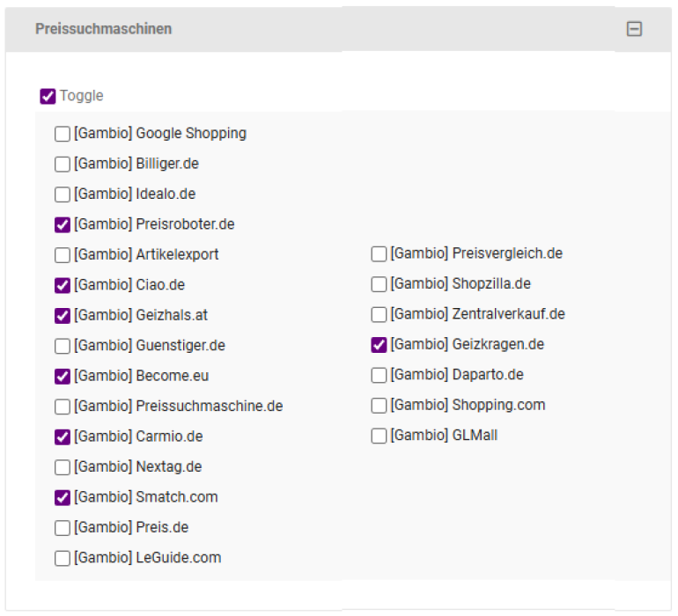Screen dimensions: 678x616
Task: Uncheck Geizkragen.de checkbox
Action: tap(379, 345)
